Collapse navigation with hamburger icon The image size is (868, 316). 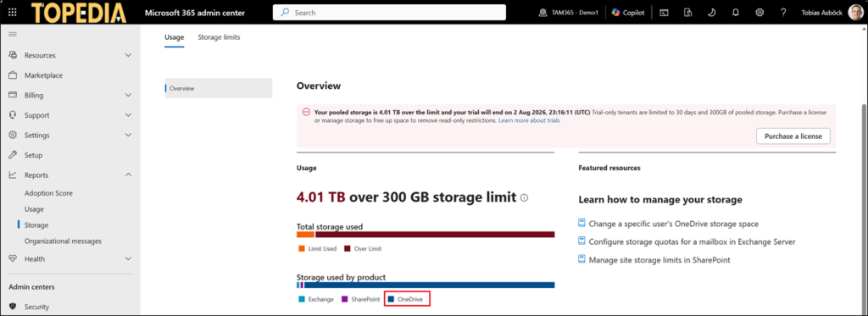click(12, 35)
